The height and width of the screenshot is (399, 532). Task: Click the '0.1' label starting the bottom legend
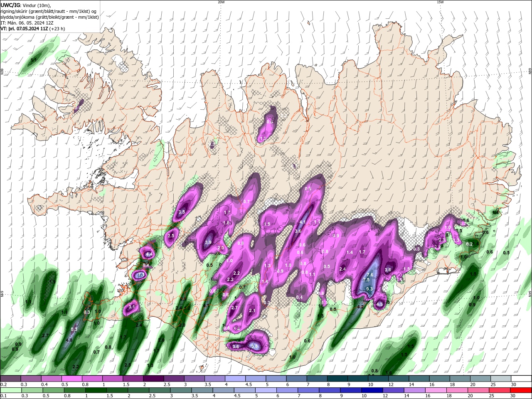[3, 396]
